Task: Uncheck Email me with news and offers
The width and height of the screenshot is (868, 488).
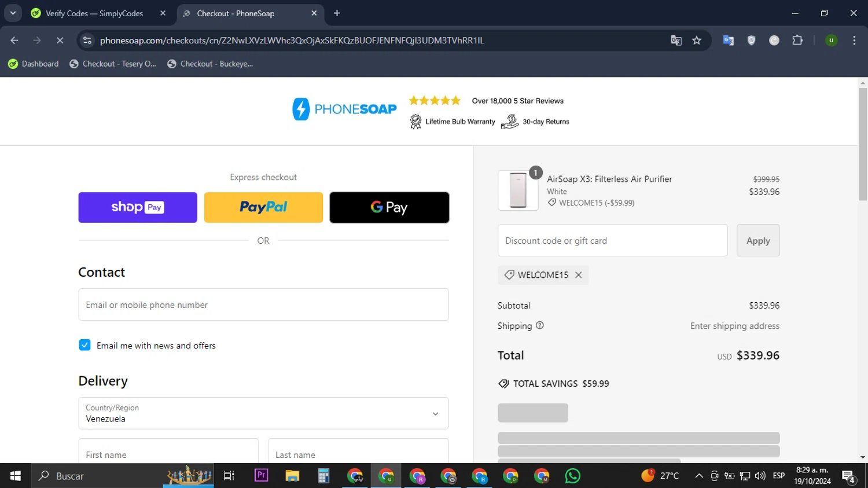Action: (x=84, y=345)
